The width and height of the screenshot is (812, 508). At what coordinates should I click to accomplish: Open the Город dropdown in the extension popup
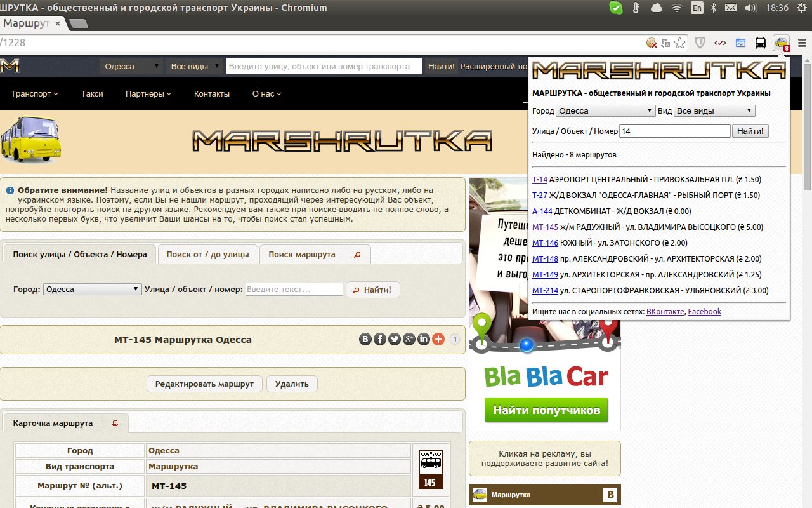point(606,110)
